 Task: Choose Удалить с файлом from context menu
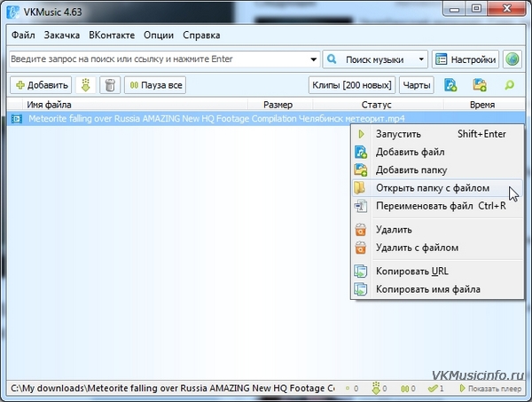click(x=438, y=248)
